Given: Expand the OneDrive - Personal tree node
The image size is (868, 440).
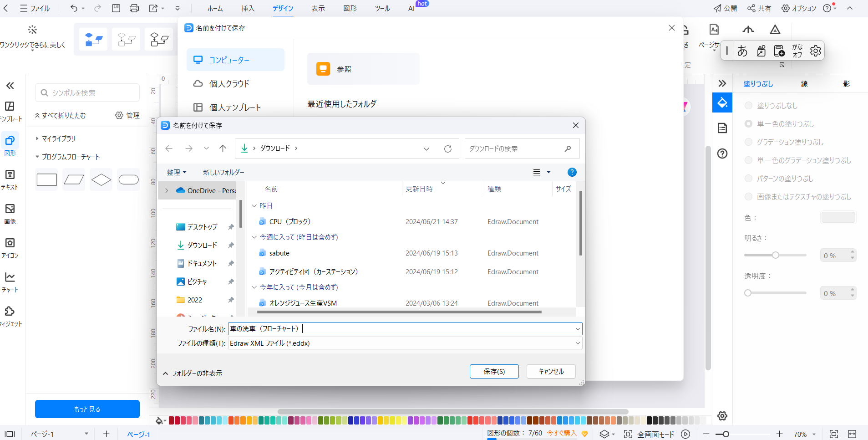Looking at the screenshot, I should pos(167,191).
